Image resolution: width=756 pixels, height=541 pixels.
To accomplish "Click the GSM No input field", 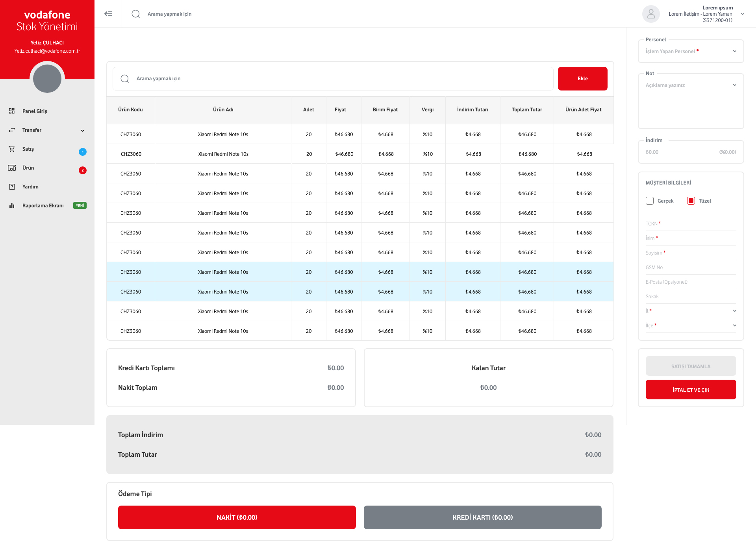I will (691, 267).
